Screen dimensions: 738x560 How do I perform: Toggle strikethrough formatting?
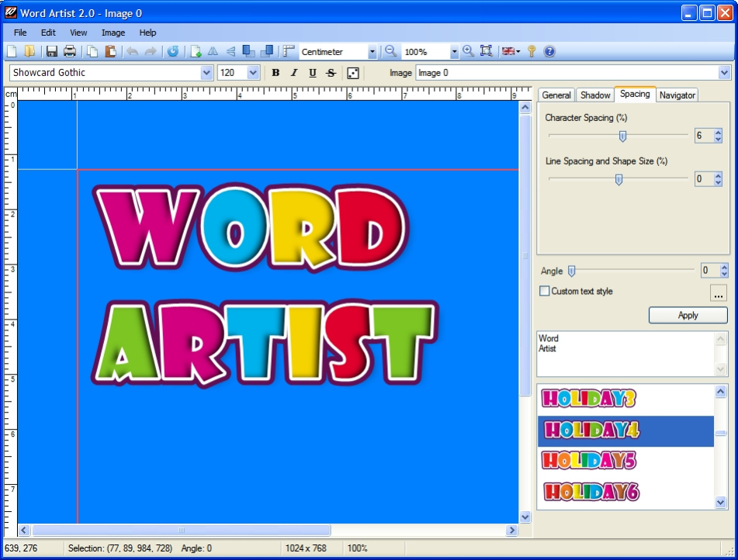coord(331,73)
